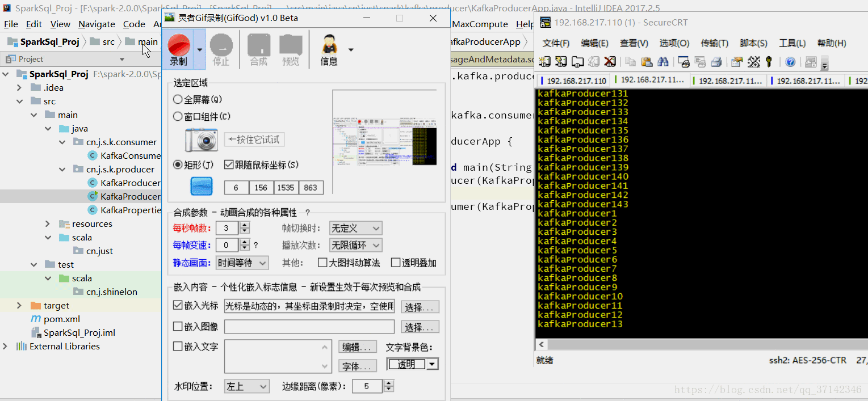Open SecureCRT Help question mark icon
The image size is (868, 401).
[790, 62]
